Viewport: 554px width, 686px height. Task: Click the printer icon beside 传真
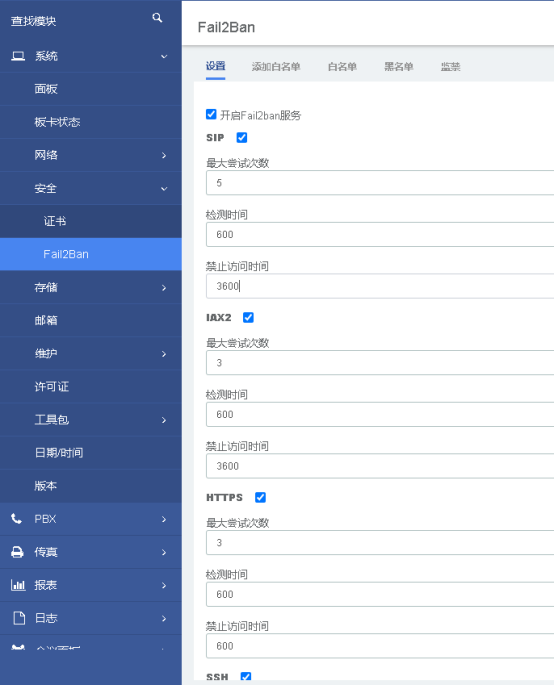(x=17, y=552)
